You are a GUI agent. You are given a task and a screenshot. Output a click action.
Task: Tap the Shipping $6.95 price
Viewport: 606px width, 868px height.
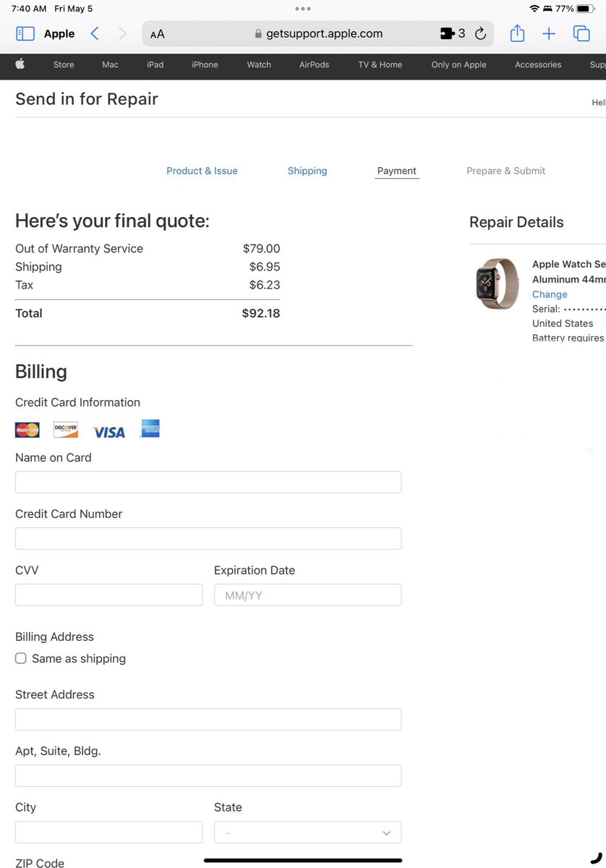point(265,267)
